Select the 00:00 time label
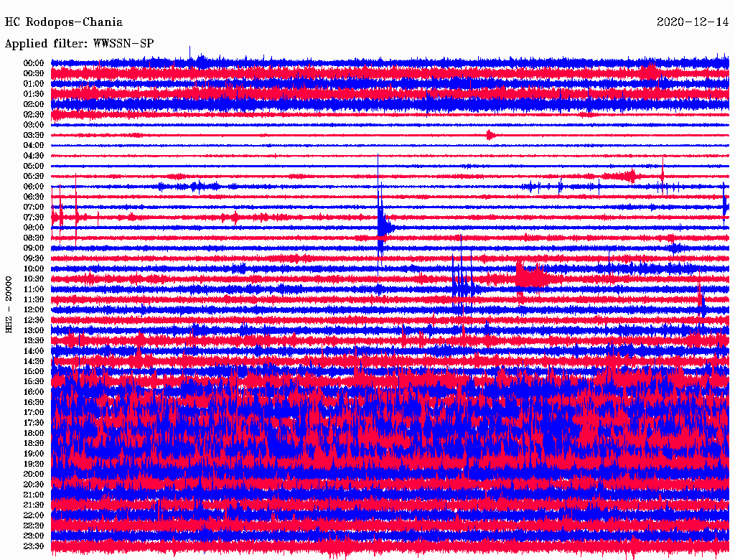This screenshot has height=560, width=735. (x=34, y=63)
